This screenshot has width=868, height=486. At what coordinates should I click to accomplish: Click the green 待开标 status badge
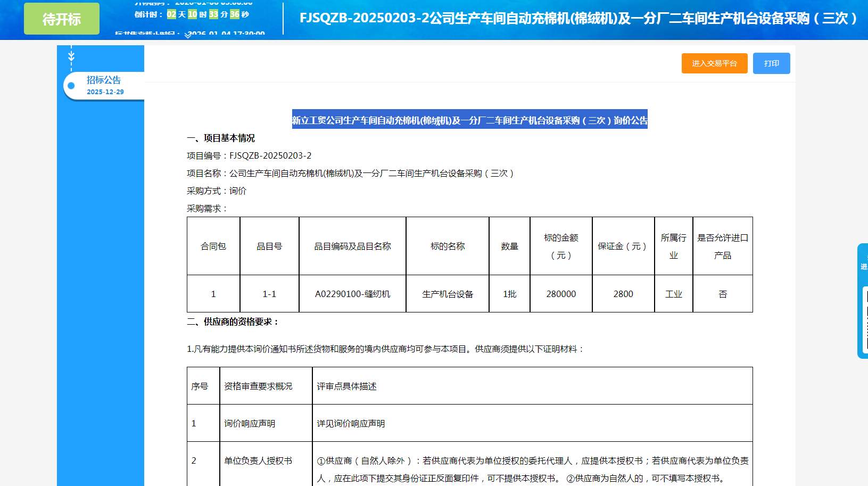tap(62, 19)
